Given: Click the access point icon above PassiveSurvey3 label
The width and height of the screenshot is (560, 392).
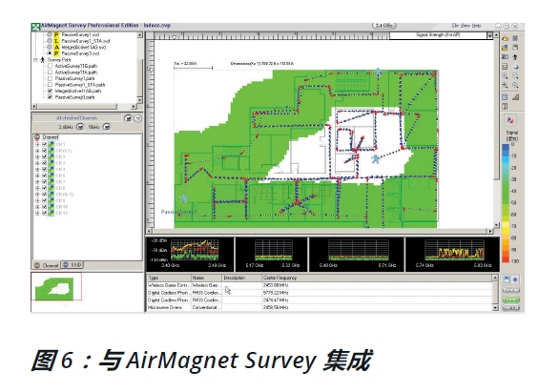Looking at the screenshot, I should [x=183, y=198].
